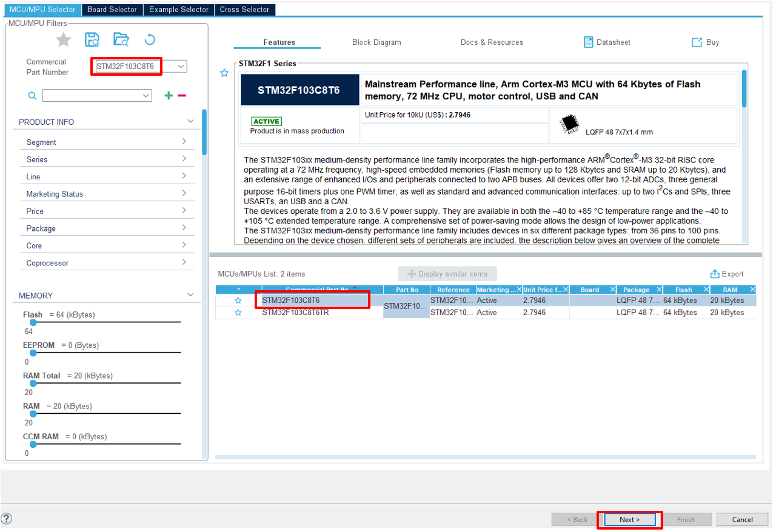This screenshot has height=532, width=776.
Task: Open the Commercial Part Number dropdown
Action: pos(181,66)
